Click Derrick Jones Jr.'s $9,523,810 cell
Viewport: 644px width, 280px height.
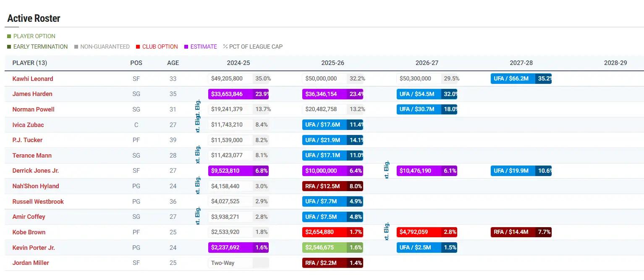238,171
